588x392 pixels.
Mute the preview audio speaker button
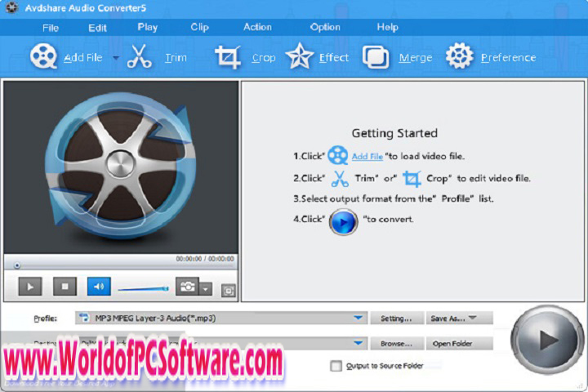(99, 287)
